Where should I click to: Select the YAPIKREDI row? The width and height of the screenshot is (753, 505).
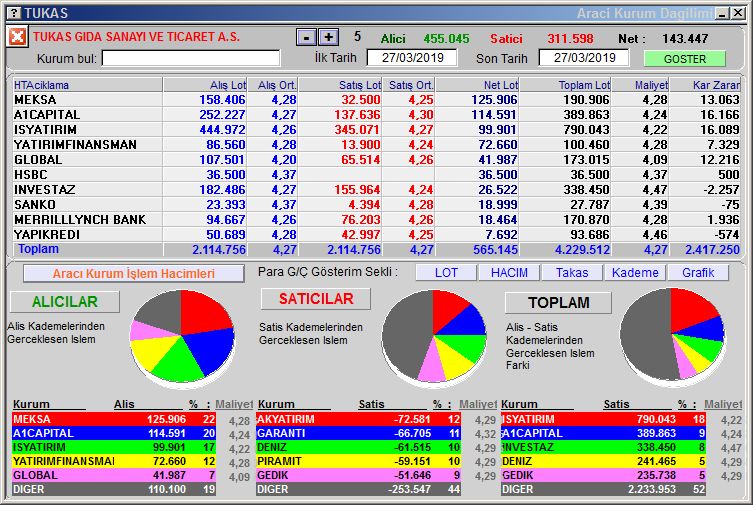(376, 235)
